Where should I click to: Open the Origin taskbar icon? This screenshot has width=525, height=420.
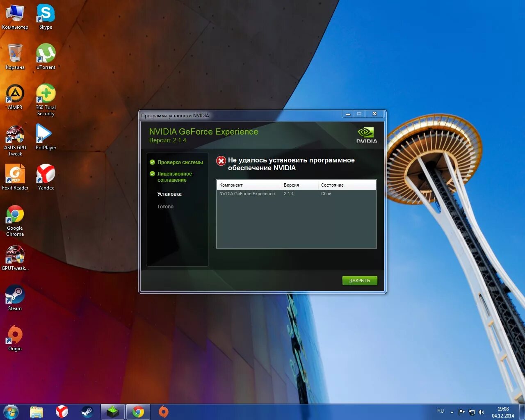pyautogui.click(x=163, y=412)
